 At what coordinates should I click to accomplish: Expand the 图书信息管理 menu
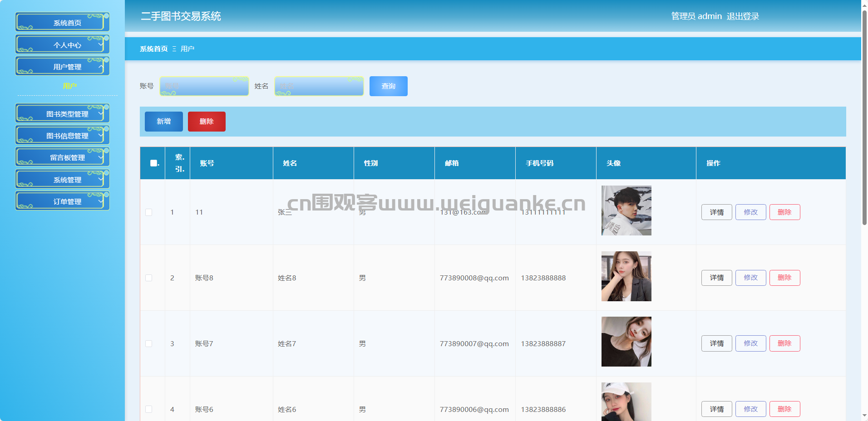63,135
